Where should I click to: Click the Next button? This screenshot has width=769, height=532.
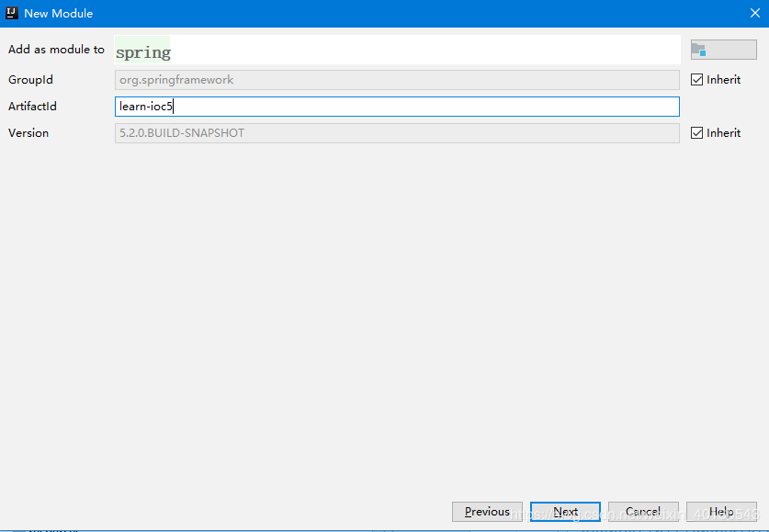click(565, 512)
